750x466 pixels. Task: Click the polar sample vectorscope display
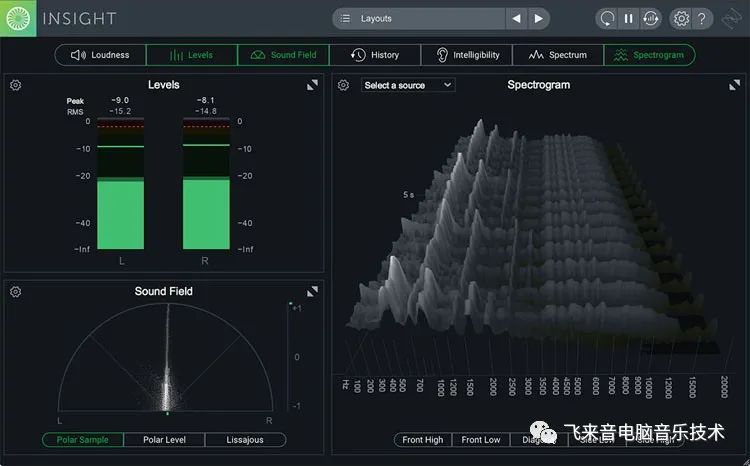click(x=165, y=357)
